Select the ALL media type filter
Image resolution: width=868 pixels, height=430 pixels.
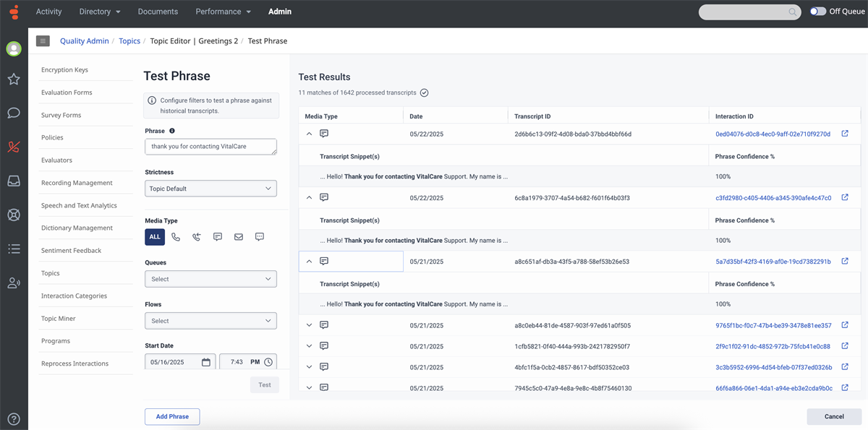155,237
